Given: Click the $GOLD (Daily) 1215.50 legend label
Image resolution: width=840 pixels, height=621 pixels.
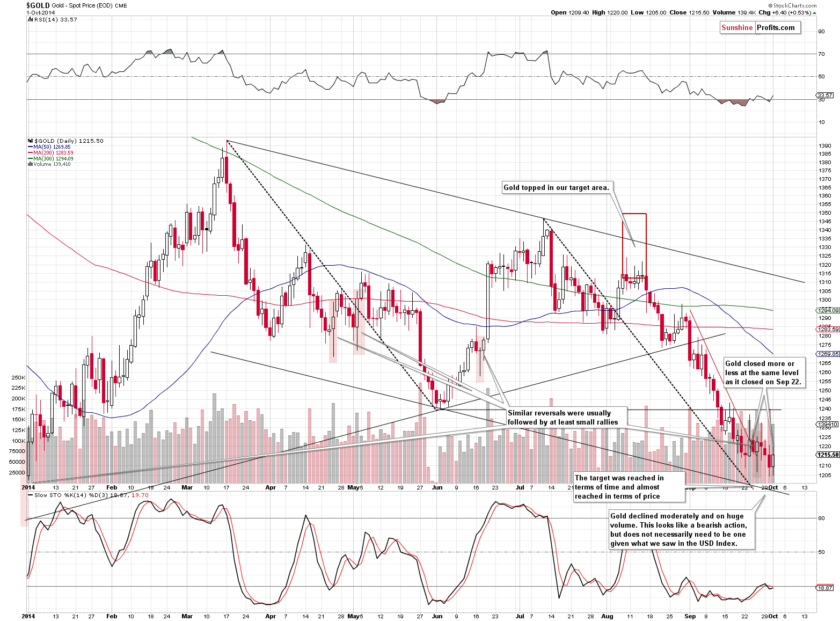Looking at the screenshot, I should coord(65,141).
